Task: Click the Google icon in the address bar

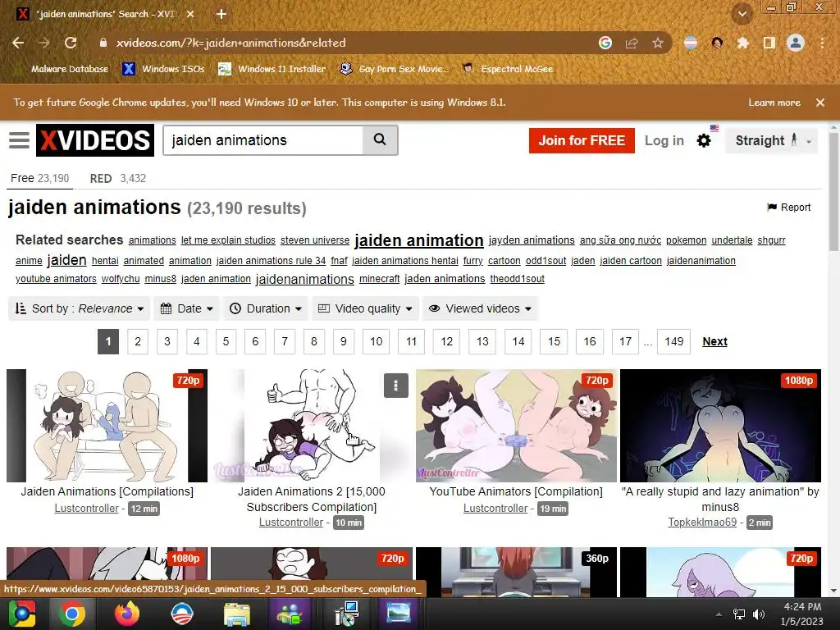Action: click(605, 43)
